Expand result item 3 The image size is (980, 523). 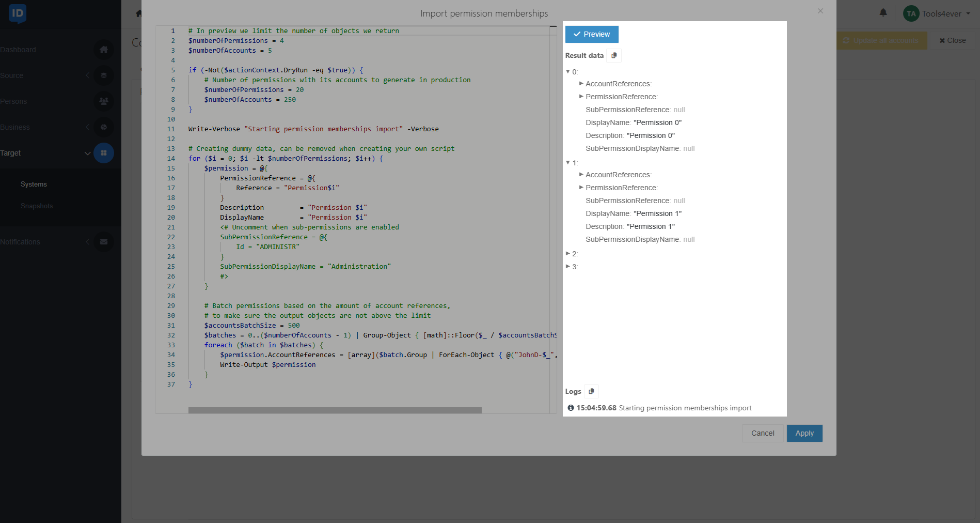tap(568, 266)
